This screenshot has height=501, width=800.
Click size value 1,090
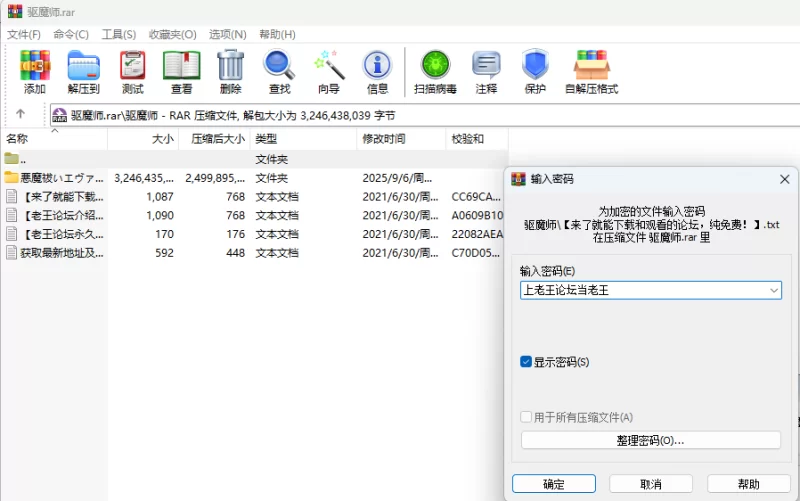pos(160,215)
